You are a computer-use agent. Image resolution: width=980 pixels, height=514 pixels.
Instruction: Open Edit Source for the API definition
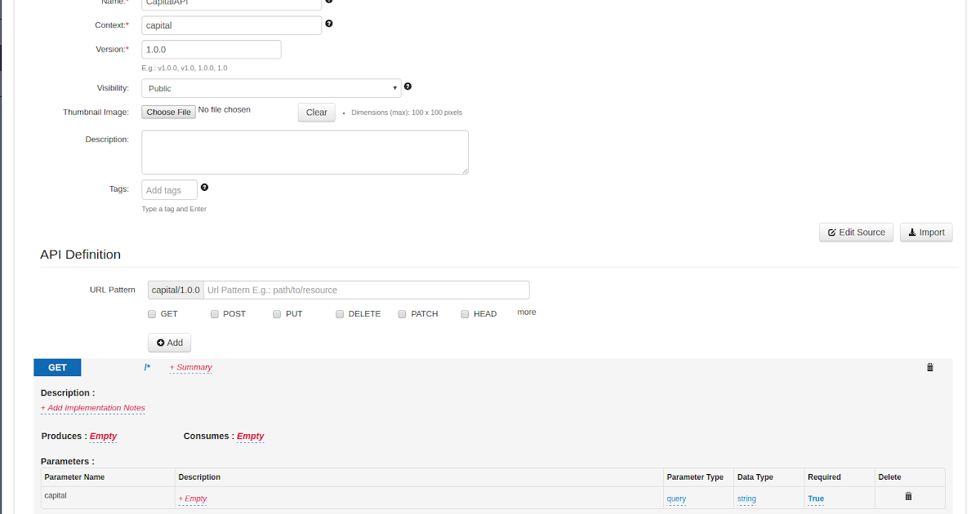click(856, 232)
